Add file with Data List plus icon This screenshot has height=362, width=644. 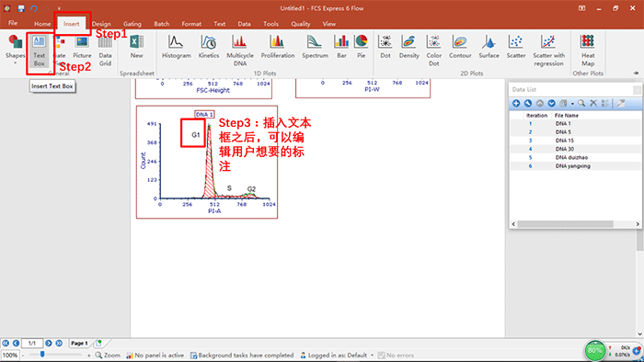[x=516, y=103]
